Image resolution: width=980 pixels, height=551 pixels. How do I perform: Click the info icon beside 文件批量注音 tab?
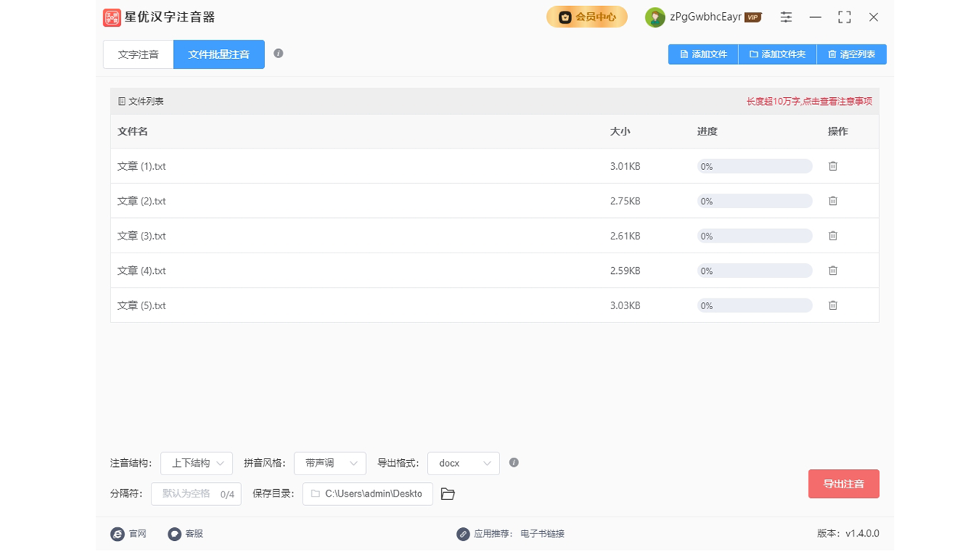pos(279,54)
